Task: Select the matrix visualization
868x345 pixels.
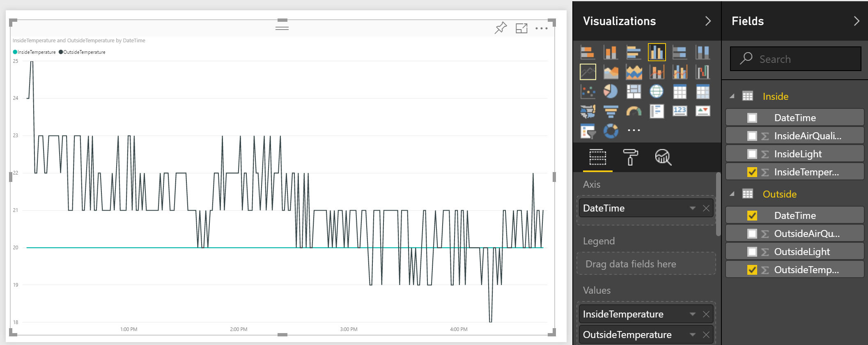Action: coord(703,92)
